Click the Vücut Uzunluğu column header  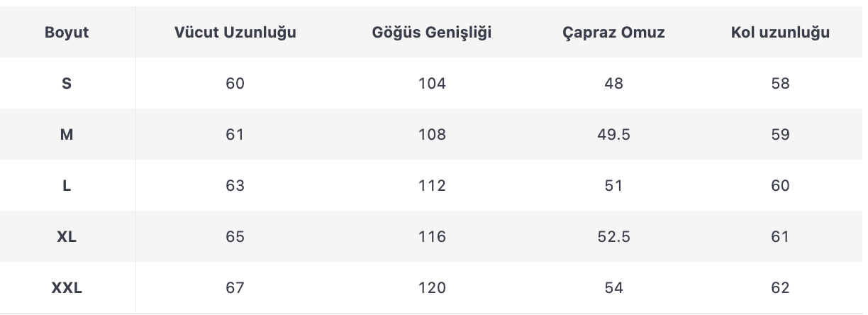click(235, 33)
